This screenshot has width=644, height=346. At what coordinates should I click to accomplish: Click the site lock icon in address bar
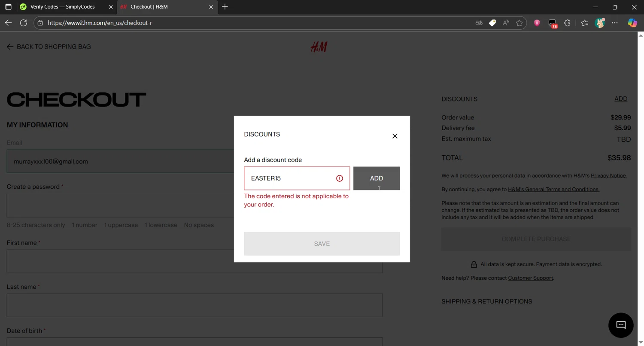(40, 23)
